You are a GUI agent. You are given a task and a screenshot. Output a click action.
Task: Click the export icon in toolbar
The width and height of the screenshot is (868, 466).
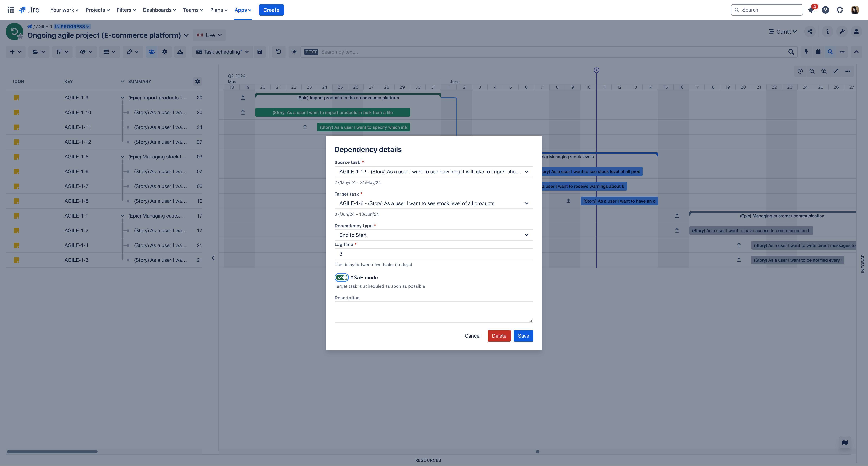click(180, 52)
